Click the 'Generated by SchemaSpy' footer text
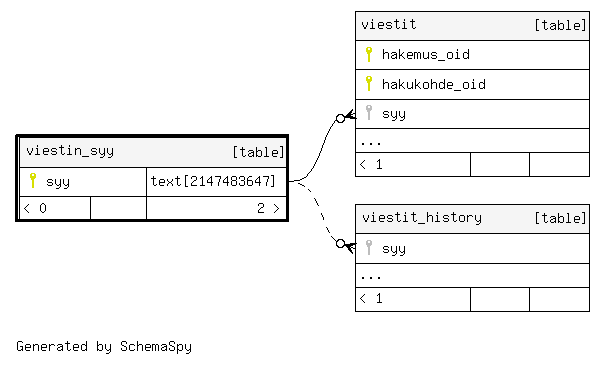This screenshot has width=604, height=365. [x=104, y=347]
